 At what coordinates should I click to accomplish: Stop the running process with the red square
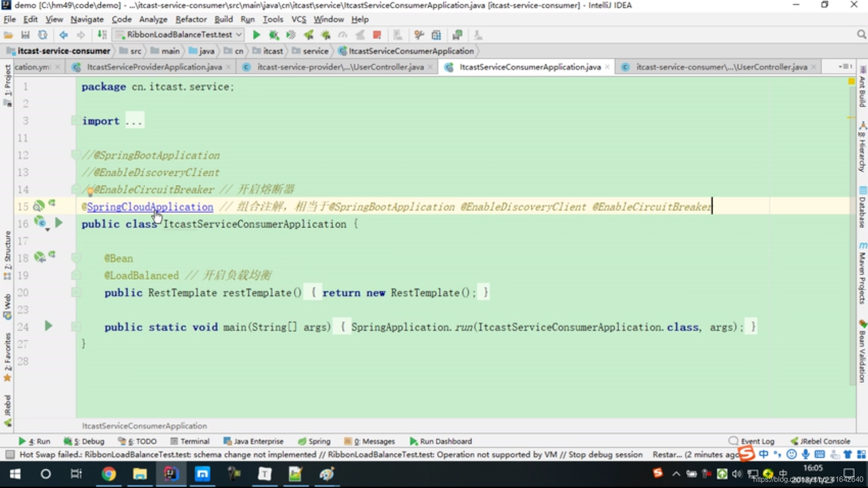coord(377,35)
